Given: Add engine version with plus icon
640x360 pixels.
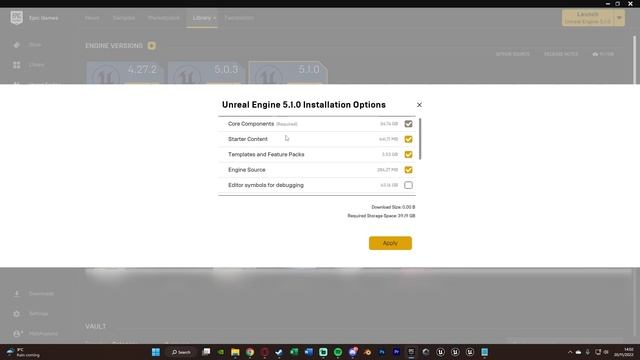Looking at the screenshot, I should click(x=151, y=46).
